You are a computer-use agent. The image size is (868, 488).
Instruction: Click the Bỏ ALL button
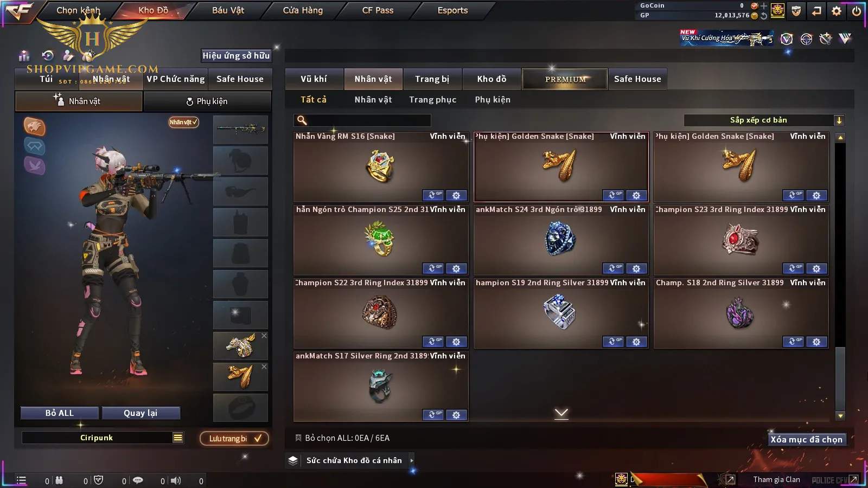tap(60, 413)
